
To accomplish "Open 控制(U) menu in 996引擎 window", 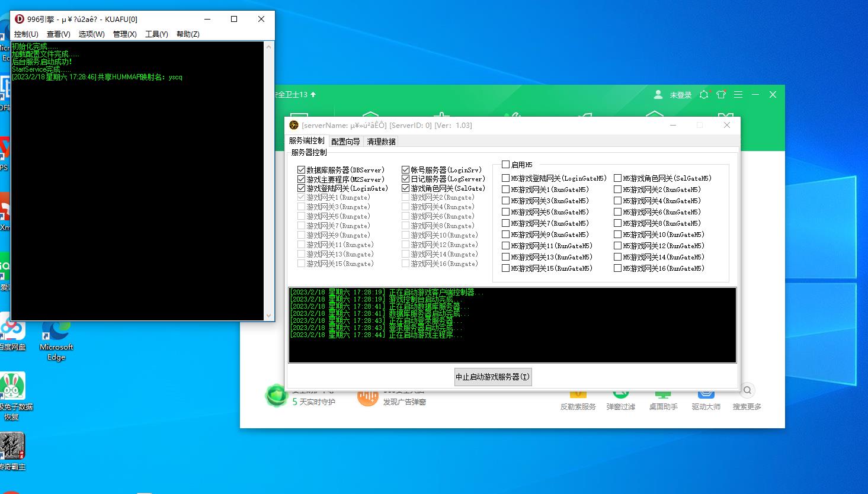I will coord(26,34).
